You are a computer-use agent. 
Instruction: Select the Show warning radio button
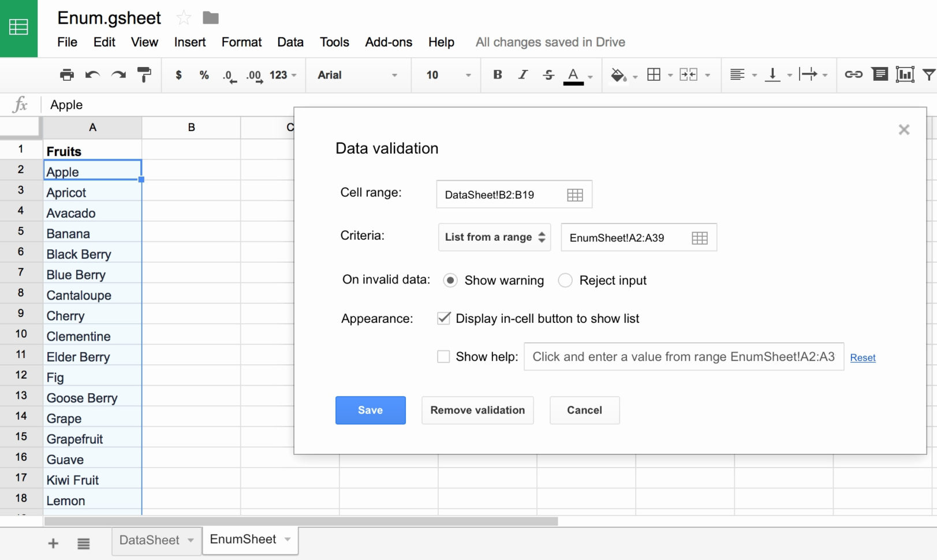tap(450, 280)
